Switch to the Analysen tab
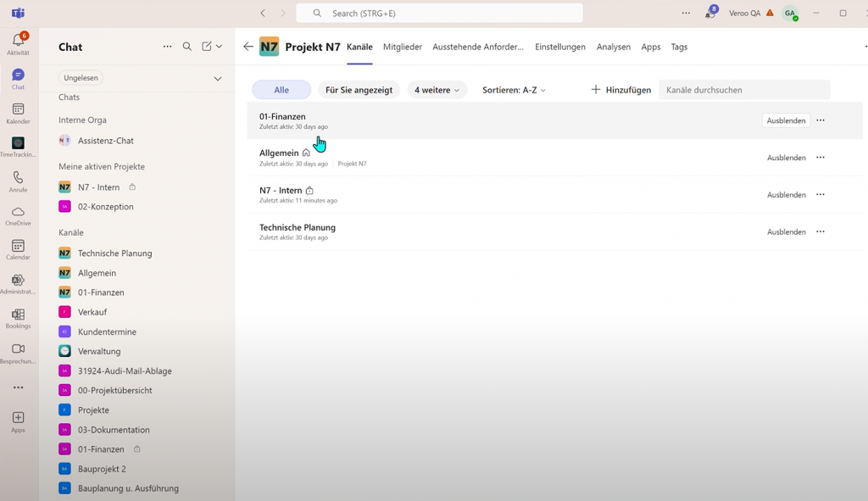 point(614,47)
